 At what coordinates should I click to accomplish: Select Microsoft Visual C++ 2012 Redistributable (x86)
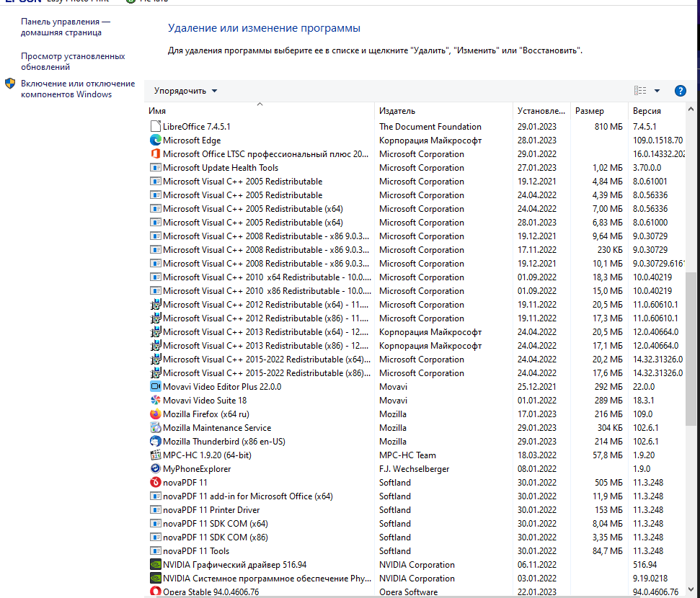pyautogui.click(x=415, y=318)
